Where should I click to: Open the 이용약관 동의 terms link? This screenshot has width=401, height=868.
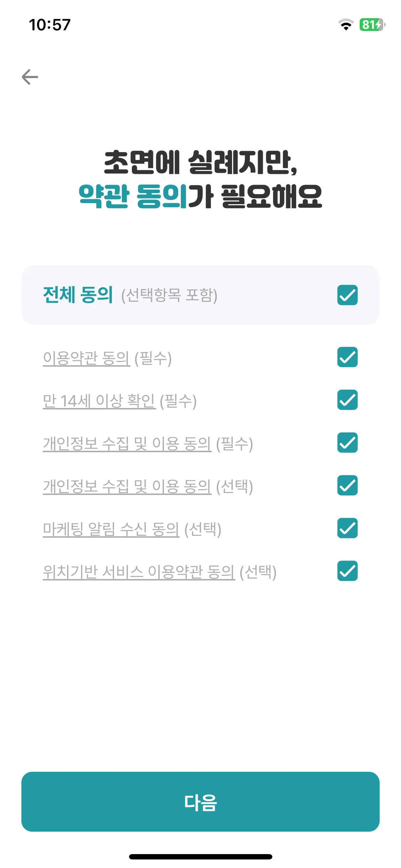[87, 358]
